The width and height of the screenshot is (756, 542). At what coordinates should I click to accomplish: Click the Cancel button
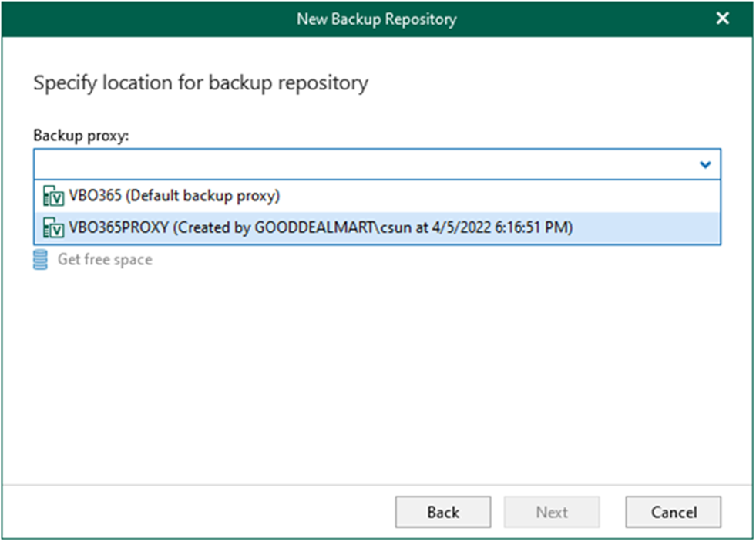[672, 512]
